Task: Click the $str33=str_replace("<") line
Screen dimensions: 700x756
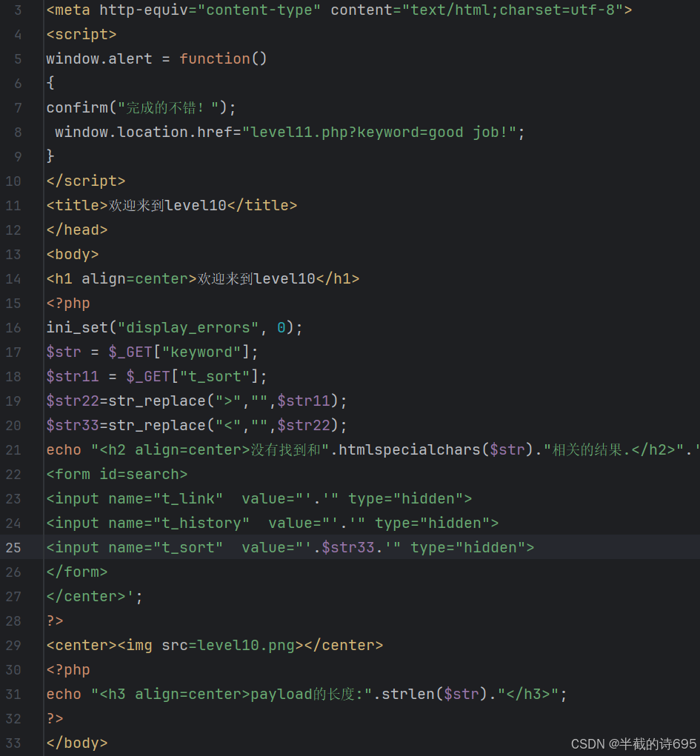Action: (x=196, y=426)
